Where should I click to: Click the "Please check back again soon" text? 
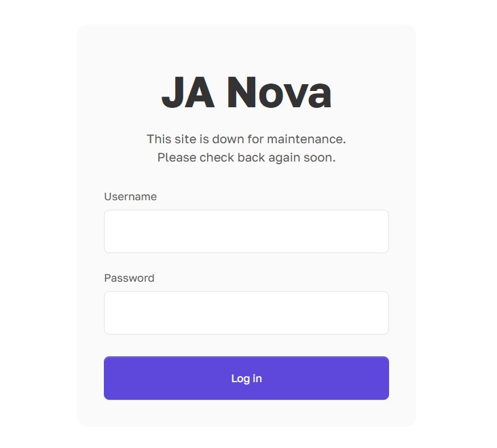[246, 157]
